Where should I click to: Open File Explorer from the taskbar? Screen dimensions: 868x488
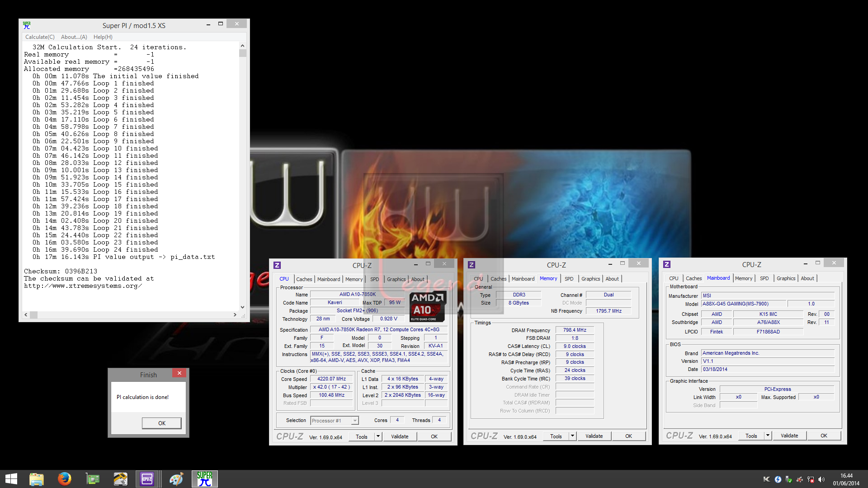pyautogui.click(x=37, y=479)
